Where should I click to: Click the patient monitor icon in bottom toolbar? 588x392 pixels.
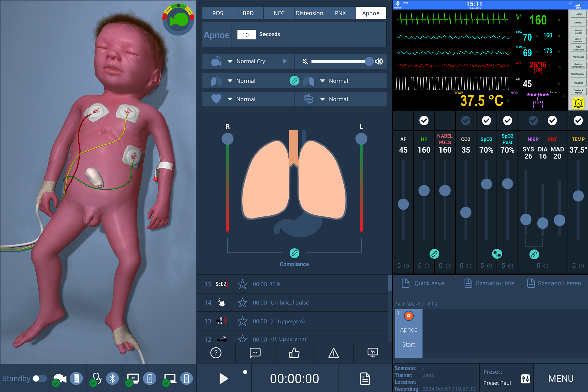372,353
